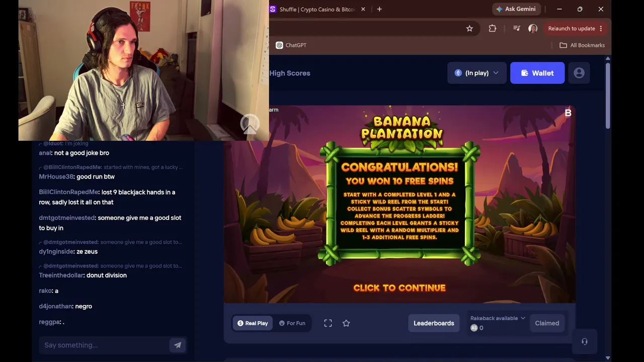Switch to Real Play mode

tap(253, 323)
